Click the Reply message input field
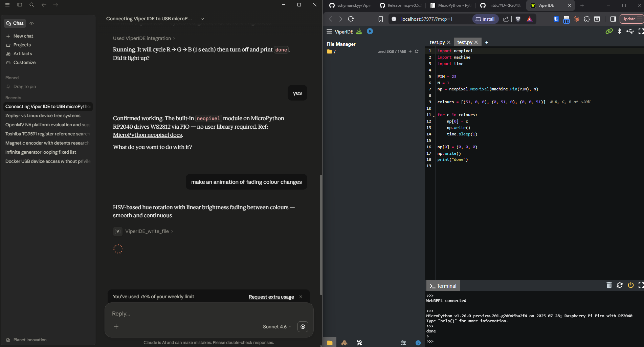This screenshot has width=644, height=347. [203, 313]
